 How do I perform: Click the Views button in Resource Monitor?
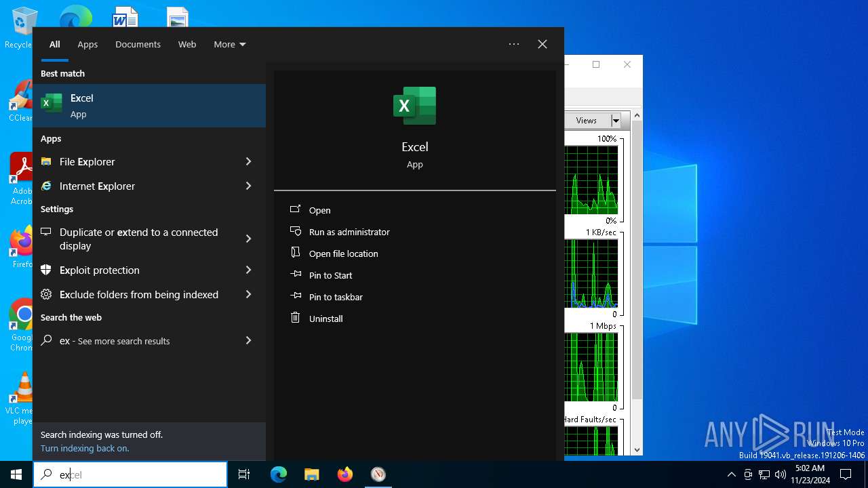pyautogui.click(x=587, y=121)
